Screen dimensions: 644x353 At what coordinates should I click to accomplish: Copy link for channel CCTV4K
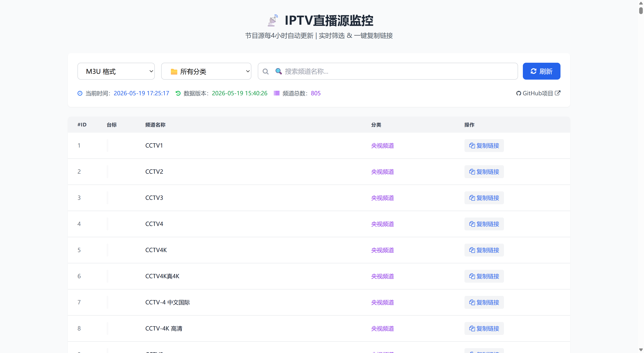[x=484, y=250]
